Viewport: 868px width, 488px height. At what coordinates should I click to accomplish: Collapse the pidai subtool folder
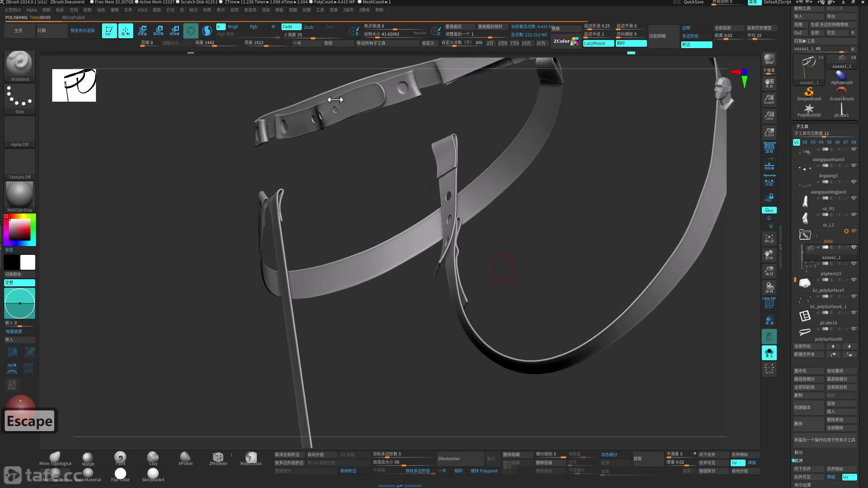pyautogui.click(x=805, y=235)
